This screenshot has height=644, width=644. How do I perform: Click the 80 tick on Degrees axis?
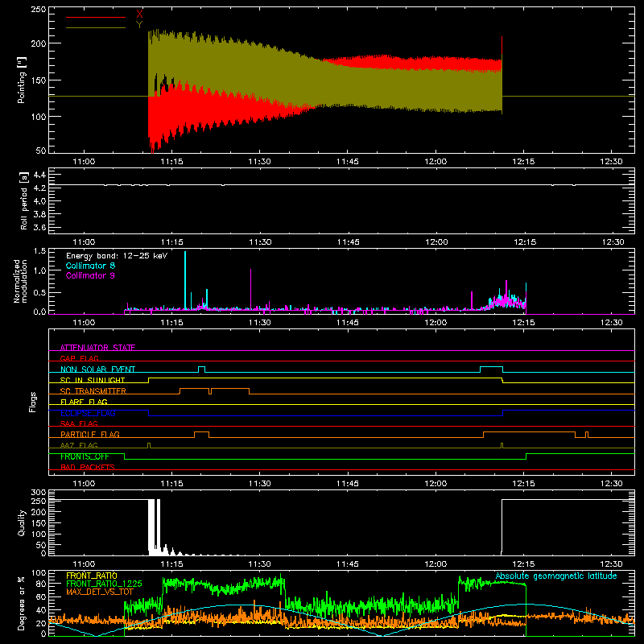pyautogui.click(x=41, y=584)
